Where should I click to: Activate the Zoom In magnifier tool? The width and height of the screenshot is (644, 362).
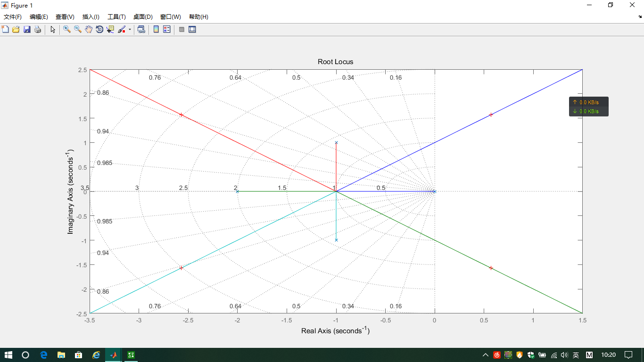pyautogui.click(x=67, y=29)
